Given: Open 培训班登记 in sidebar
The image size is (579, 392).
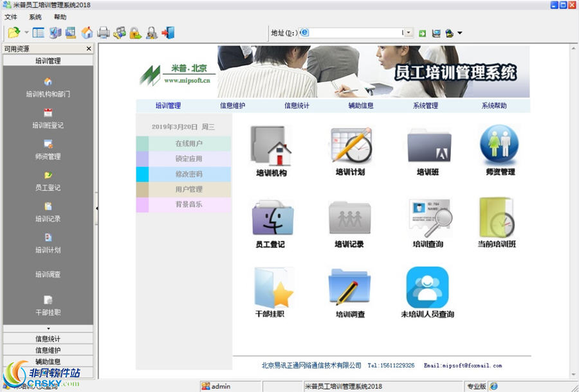Looking at the screenshot, I should [x=48, y=119].
